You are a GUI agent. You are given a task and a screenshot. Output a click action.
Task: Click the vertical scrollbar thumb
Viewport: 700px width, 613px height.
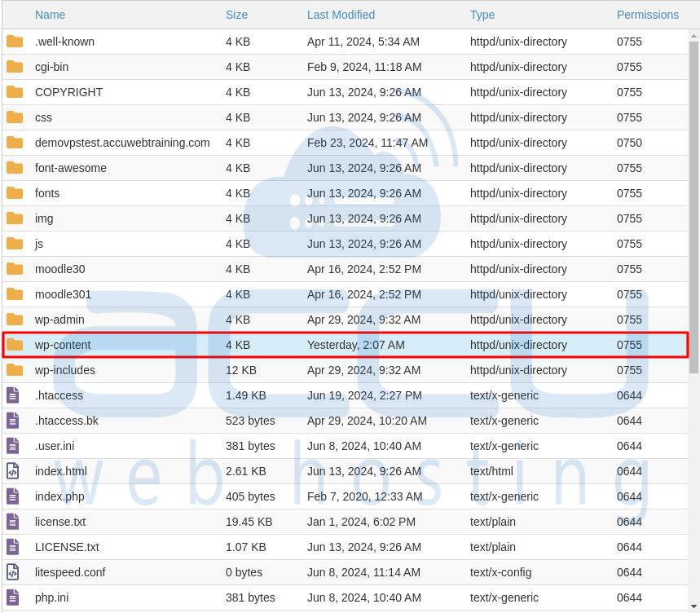(x=693, y=208)
